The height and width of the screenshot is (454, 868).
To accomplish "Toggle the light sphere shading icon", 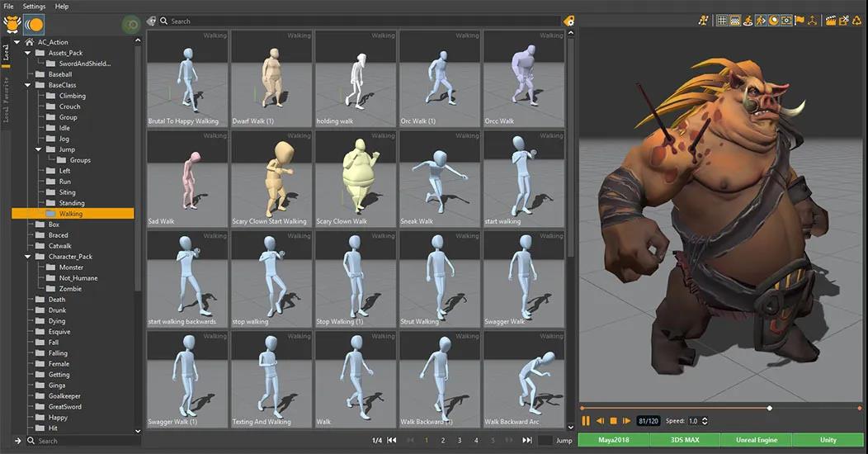I will pos(773,21).
